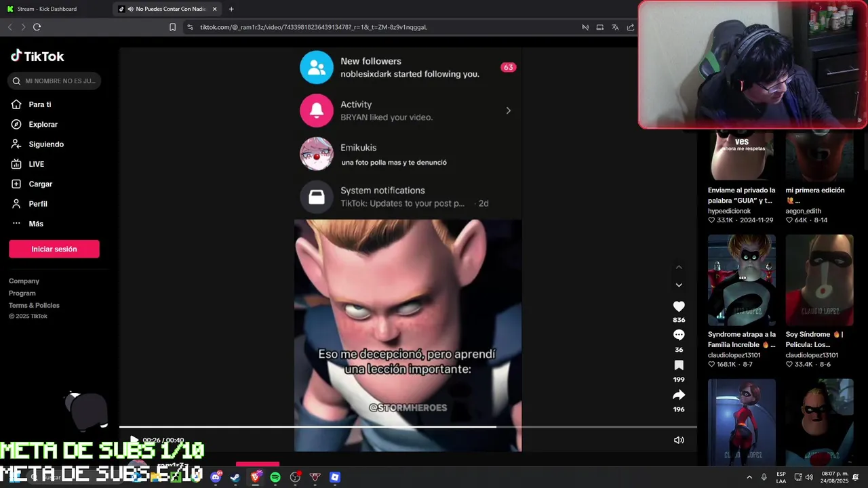Open the Terms & Policies link
The image size is (868, 488).
[34, 305]
